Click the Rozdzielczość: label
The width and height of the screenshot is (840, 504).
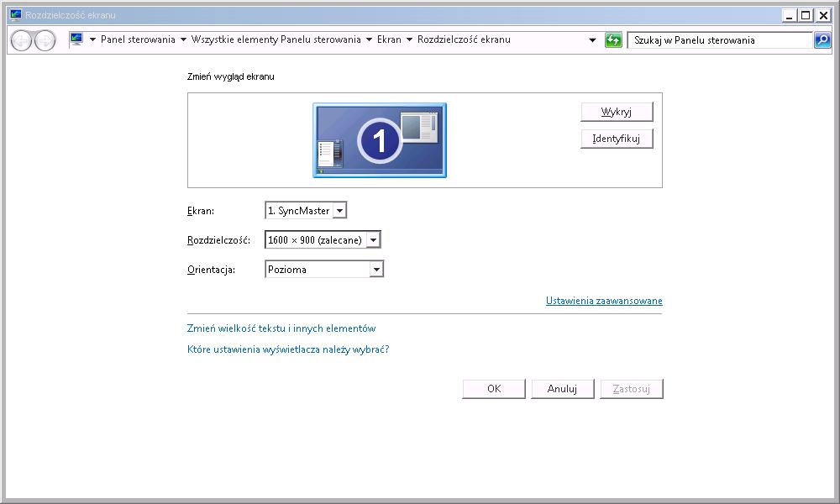click(218, 240)
